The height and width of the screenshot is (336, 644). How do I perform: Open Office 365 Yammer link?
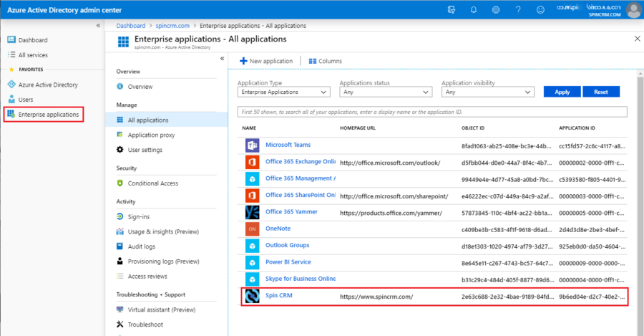tap(291, 212)
